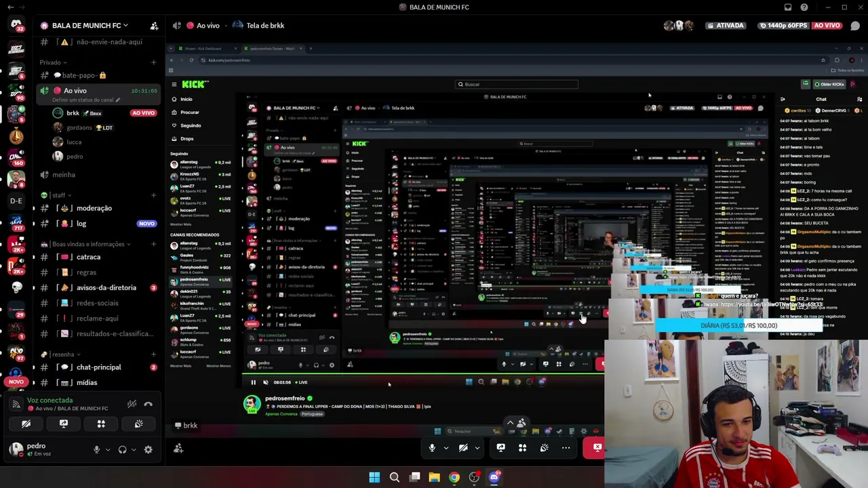Open File Explorer from taskbar

pos(434,477)
